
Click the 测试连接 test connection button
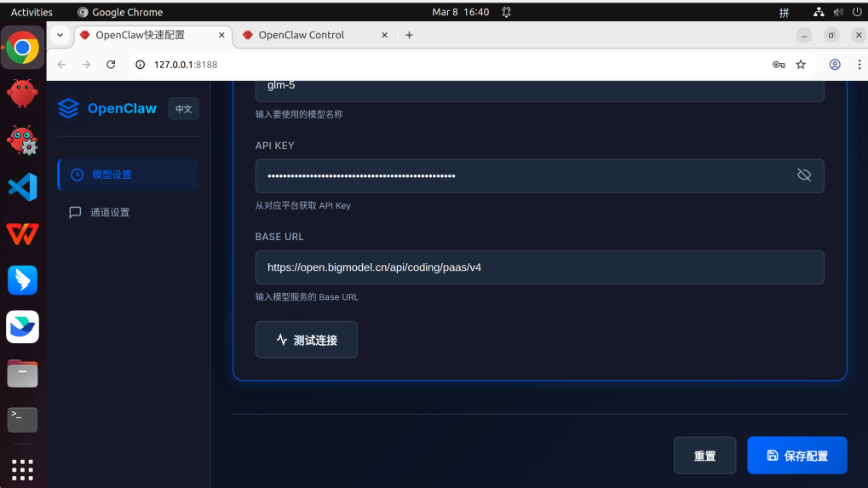click(x=306, y=340)
